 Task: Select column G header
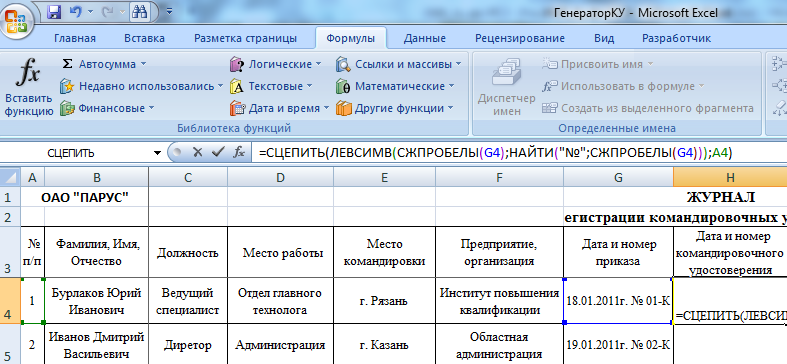618,177
